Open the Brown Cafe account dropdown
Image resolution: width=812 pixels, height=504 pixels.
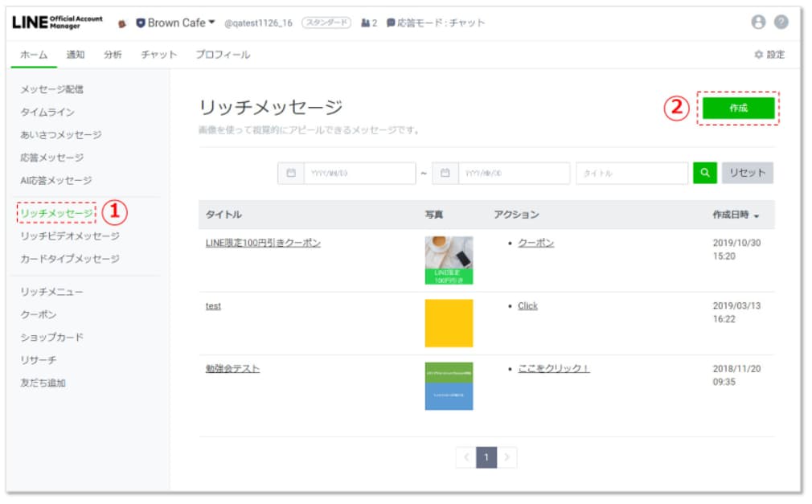(175, 23)
